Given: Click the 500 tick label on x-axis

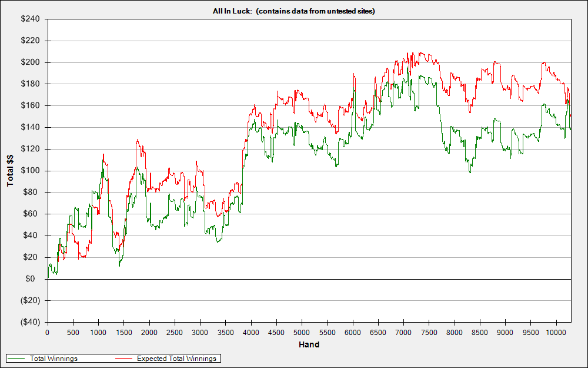Looking at the screenshot, I should click(x=73, y=332).
